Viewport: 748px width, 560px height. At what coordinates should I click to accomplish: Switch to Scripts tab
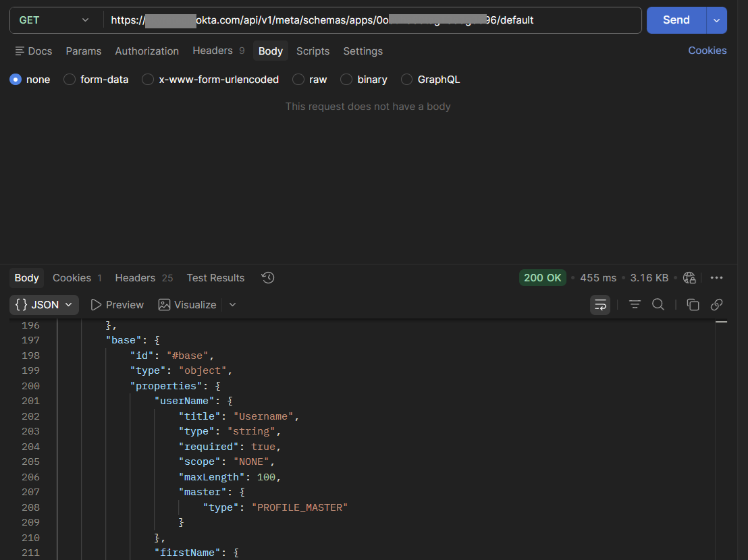pyautogui.click(x=313, y=51)
